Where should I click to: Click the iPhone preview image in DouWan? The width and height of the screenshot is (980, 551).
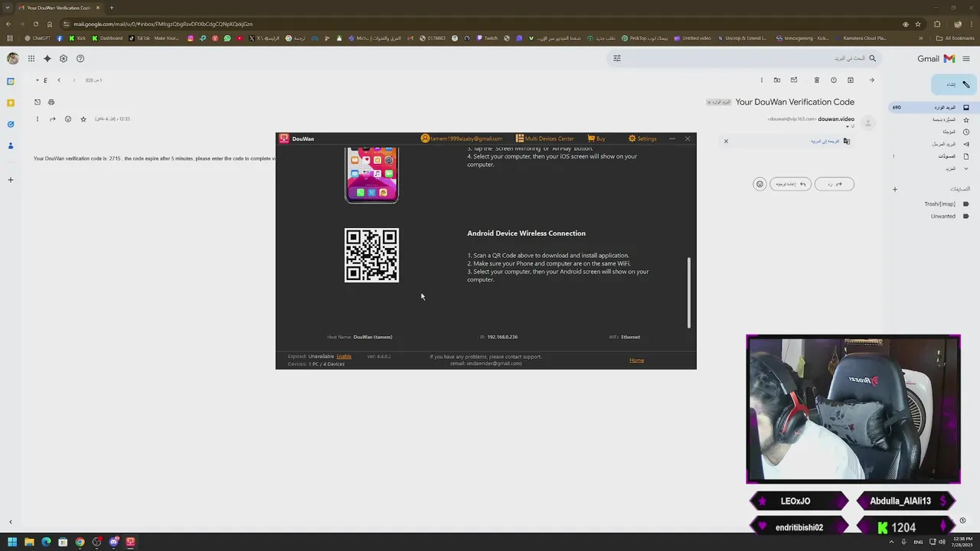[x=371, y=174]
